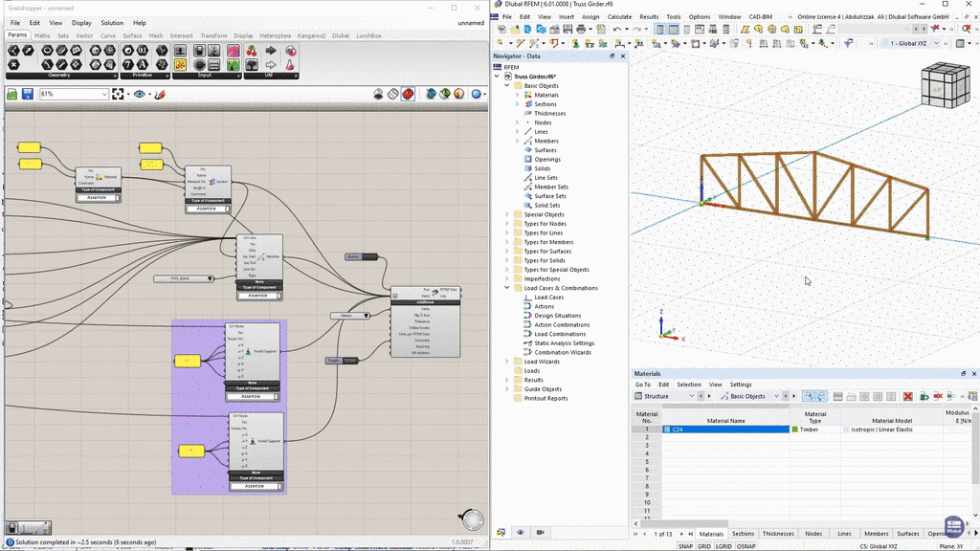980x551 pixels.
Task: Open the Grasshopper zoom percentage dropdown
Action: click(102, 94)
